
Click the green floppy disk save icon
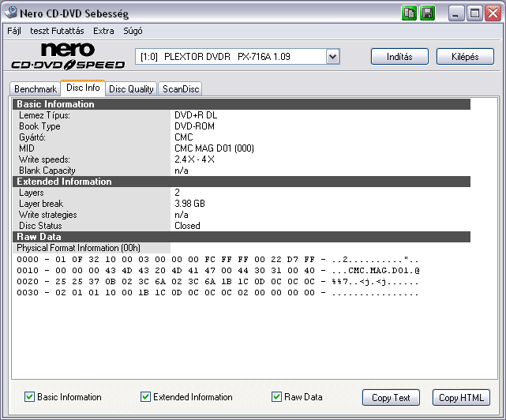coord(428,13)
